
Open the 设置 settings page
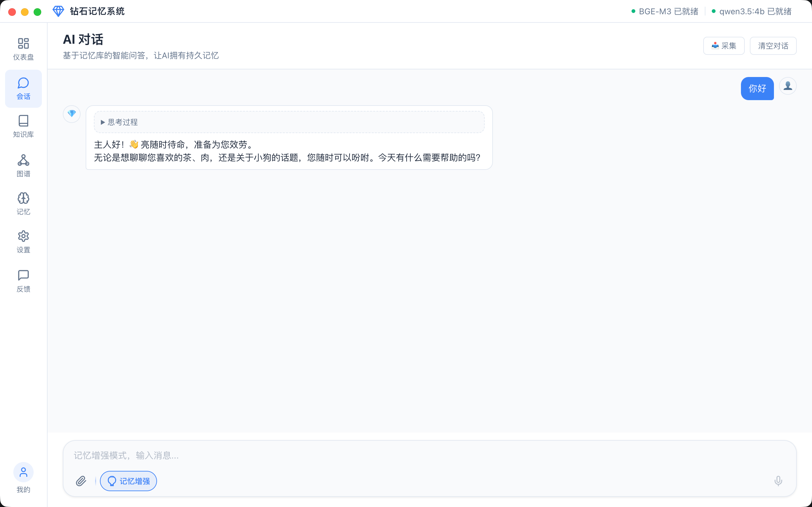coord(23,242)
